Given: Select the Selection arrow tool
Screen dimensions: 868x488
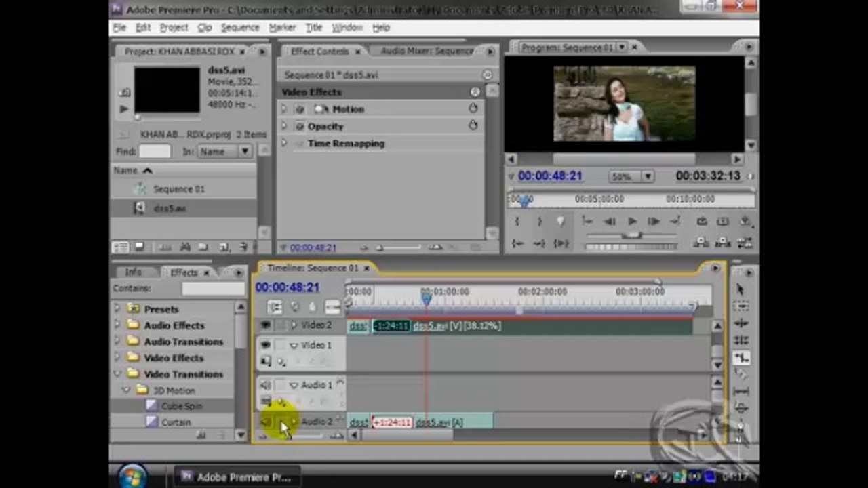Looking at the screenshot, I should 741,289.
